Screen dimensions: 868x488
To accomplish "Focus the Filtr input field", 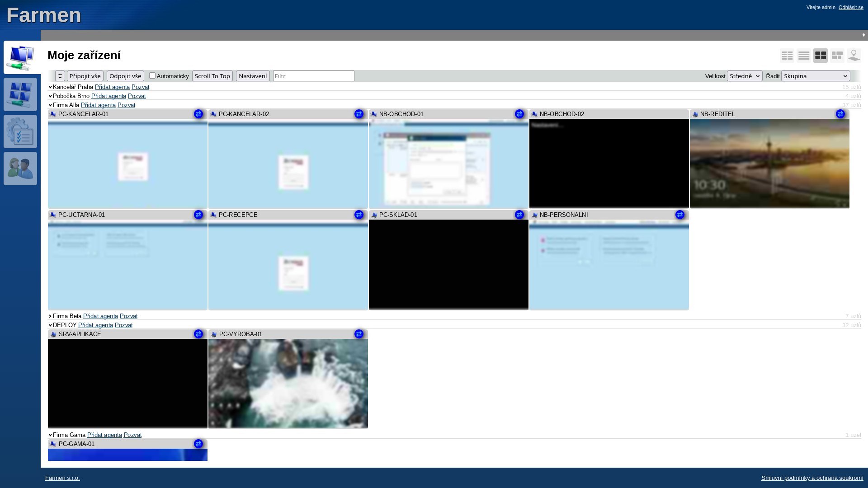I will pos(313,76).
